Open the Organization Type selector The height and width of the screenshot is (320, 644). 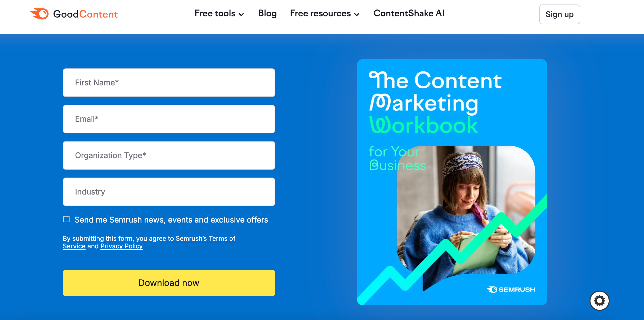[x=169, y=155]
